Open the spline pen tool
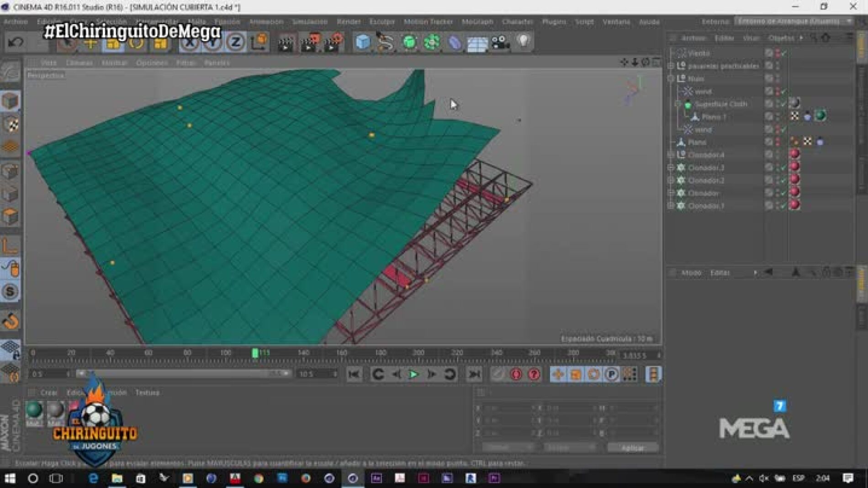This screenshot has height=488, width=868. [386, 42]
